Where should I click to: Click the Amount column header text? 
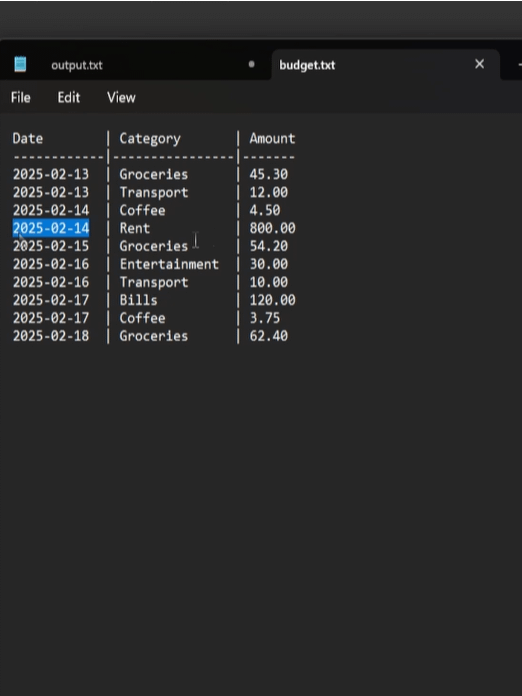pyautogui.click(x=272, y=138)
